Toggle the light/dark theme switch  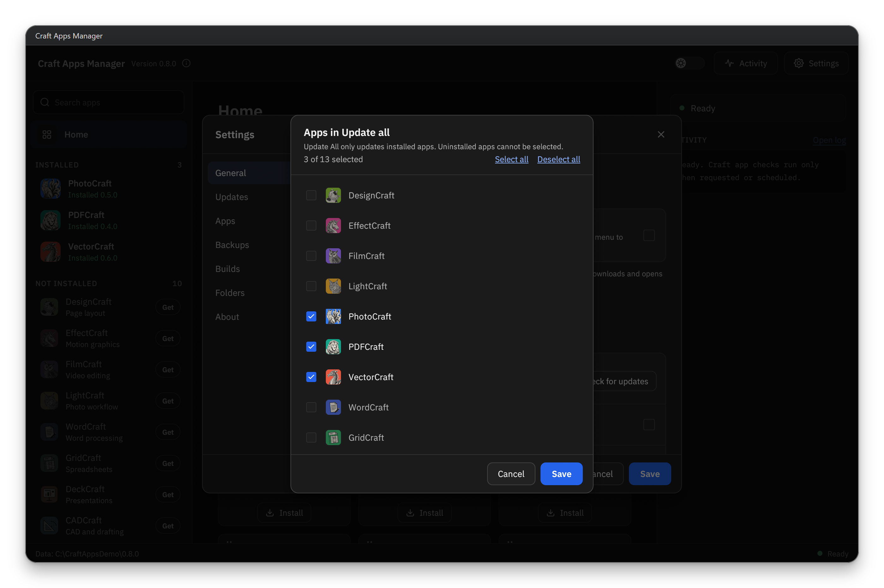(x=689, y=63)
